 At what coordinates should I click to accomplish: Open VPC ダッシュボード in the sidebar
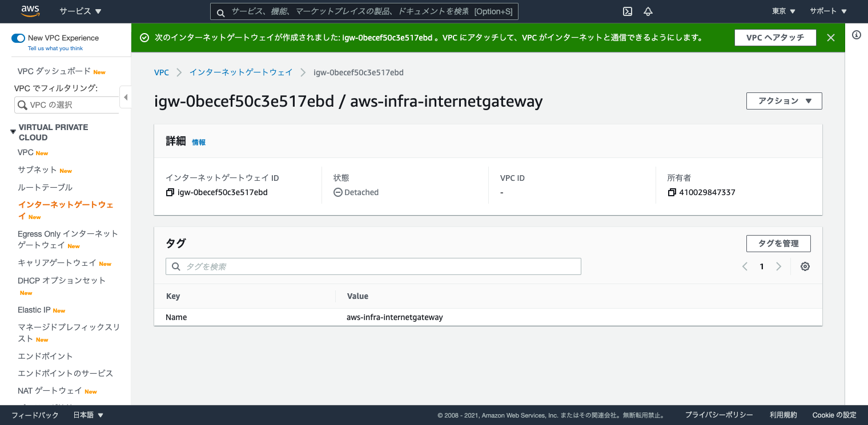coord(54,71)
